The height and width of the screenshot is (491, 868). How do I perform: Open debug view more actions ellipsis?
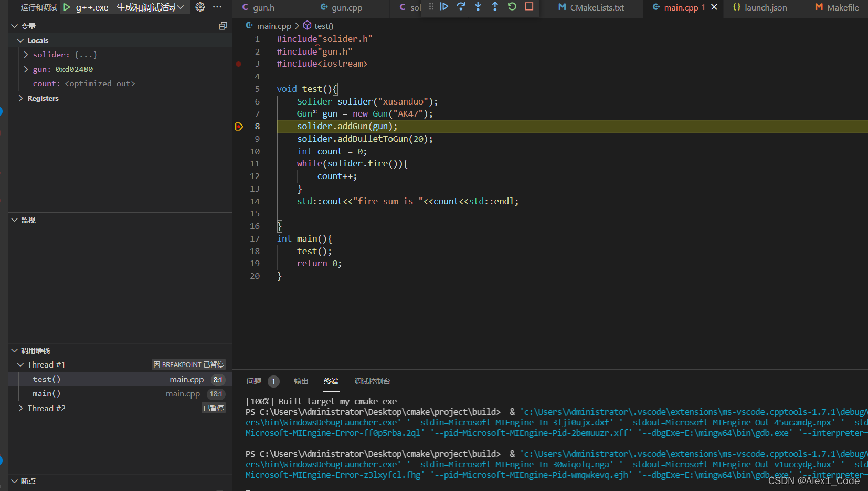click(217, 7)
